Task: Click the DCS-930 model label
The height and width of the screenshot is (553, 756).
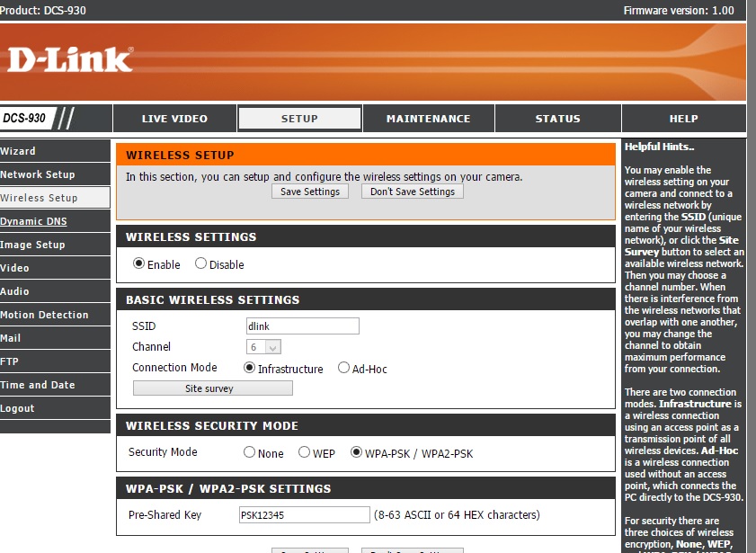Action: point(24,118)
